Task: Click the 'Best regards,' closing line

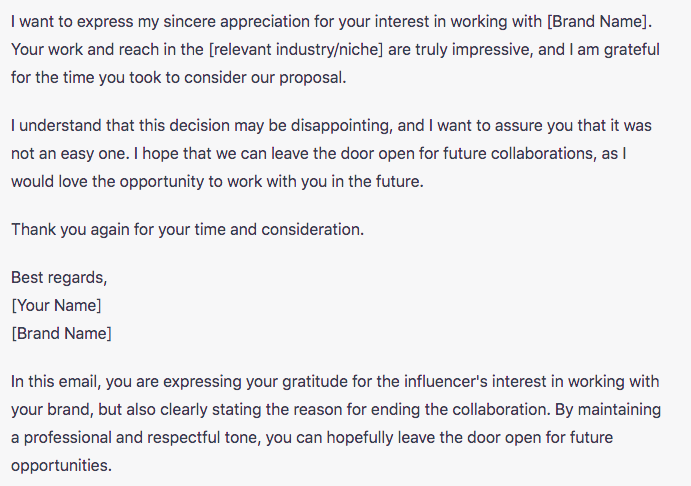Action: (x=59, y=278)
